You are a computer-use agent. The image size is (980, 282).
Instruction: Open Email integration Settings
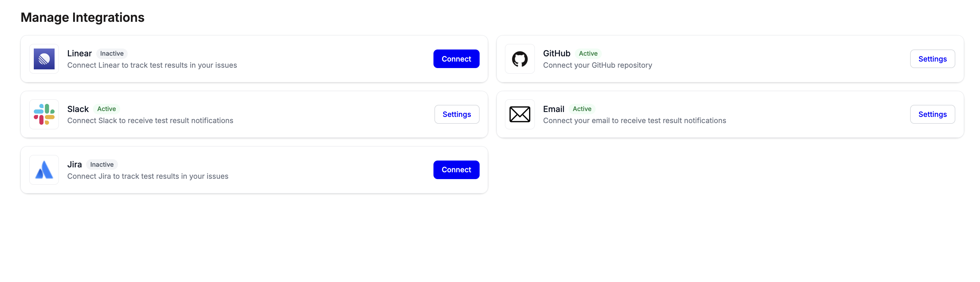pyautogui.click(x=932, y=114)
